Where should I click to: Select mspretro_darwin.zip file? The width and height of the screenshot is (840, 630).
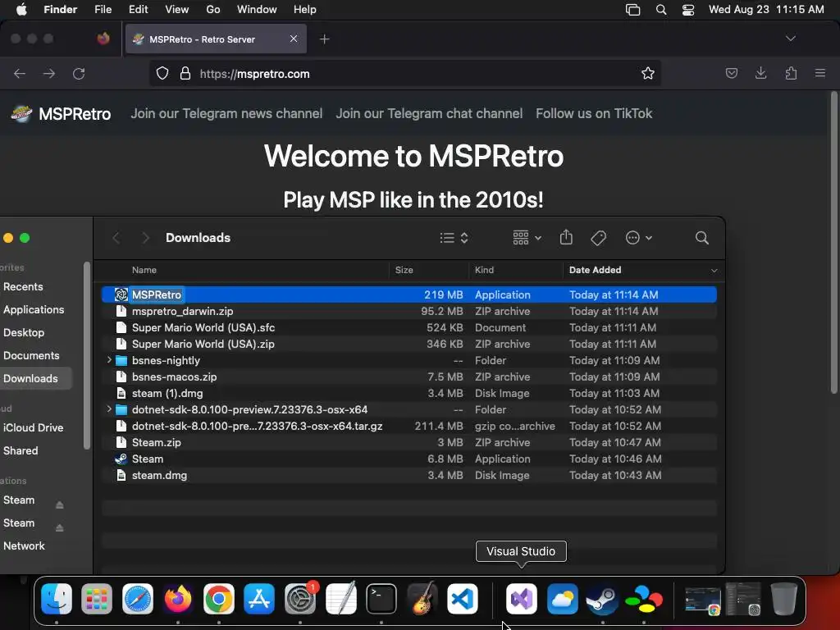click(409, 311)
